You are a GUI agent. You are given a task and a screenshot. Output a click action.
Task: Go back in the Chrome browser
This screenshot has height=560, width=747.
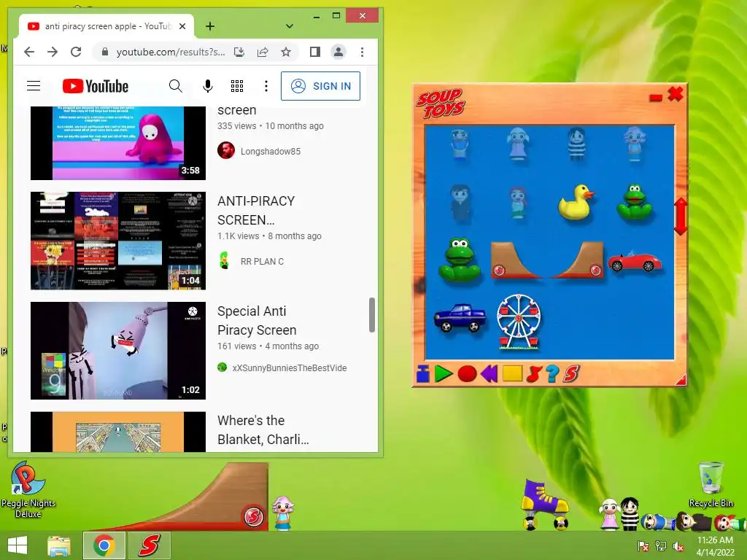tap(29, 52)
